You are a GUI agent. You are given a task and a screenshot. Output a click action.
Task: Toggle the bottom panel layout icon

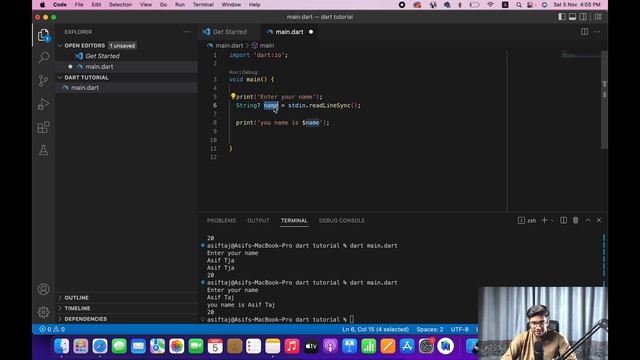[x=573, y=17]
